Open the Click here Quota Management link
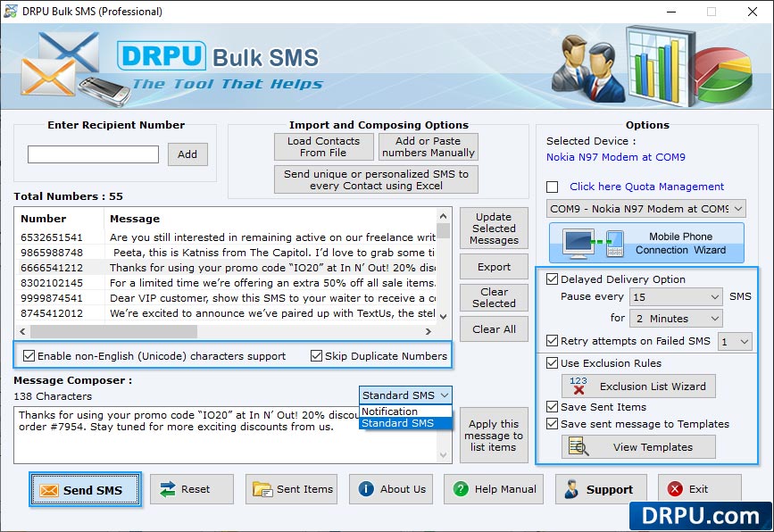This screenshot has height=532, width=774. click(646, 187)
